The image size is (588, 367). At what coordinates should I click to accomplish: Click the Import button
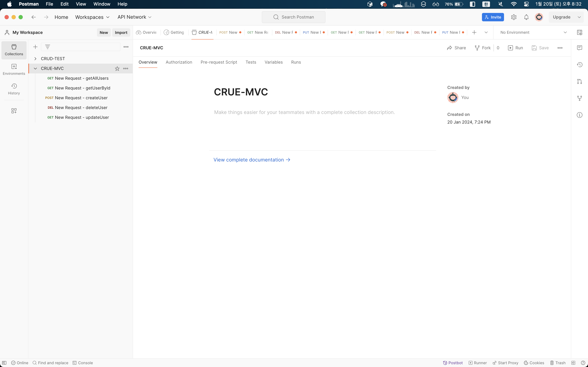pyautogui.click(x=121, y=33)
